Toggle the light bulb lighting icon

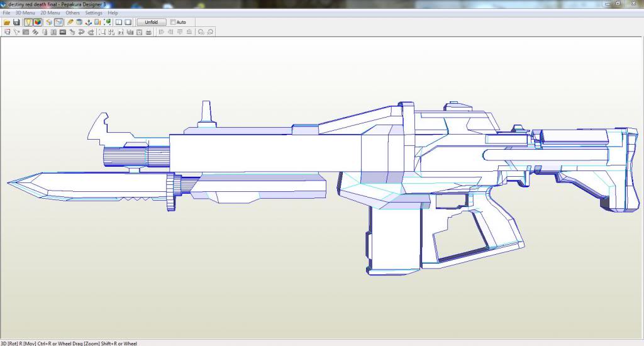pos(28,22)
